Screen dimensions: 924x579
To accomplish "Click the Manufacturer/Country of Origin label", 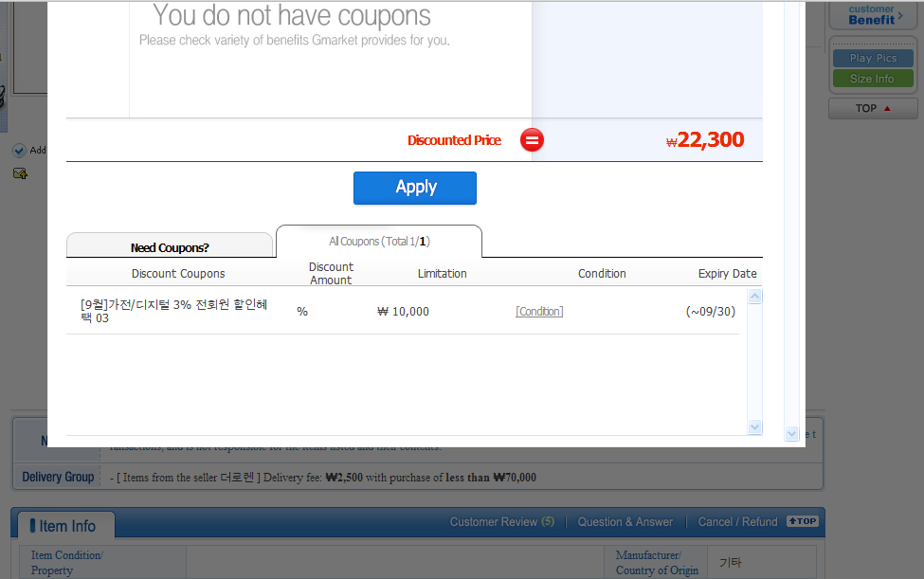I will (657, 563).
